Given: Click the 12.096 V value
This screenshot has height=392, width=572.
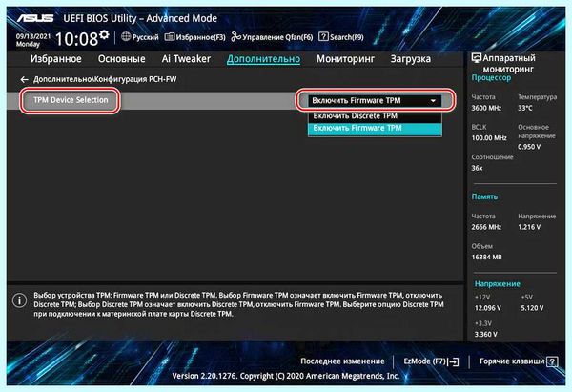Looking at the screenshot, I should (488, 308).
